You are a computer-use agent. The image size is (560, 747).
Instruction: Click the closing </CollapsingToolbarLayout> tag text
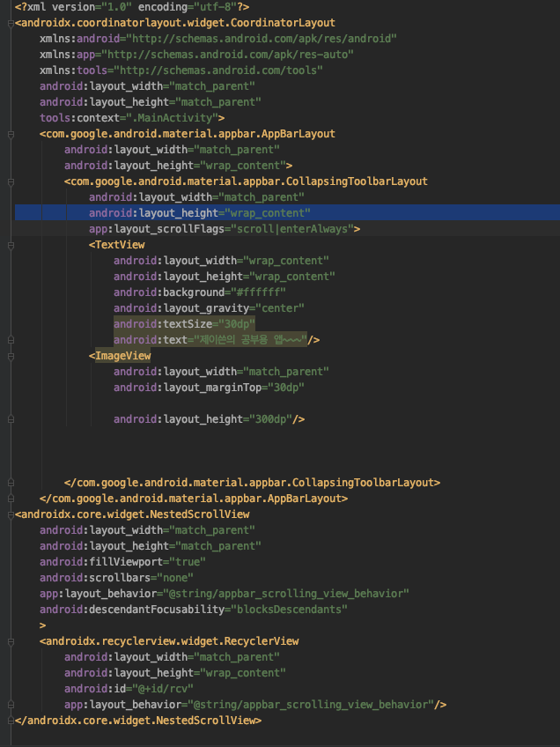pos(252,483)
